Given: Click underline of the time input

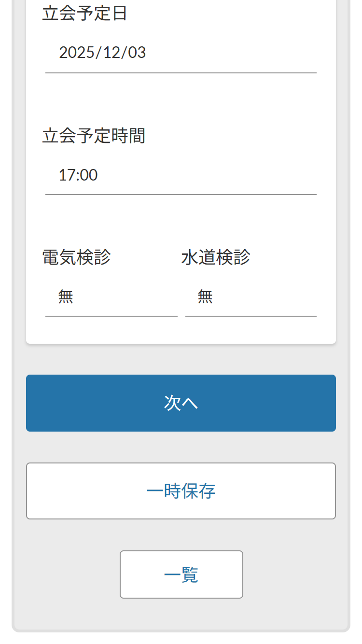Looking at the screenshot, I should [x=181, y=195].
